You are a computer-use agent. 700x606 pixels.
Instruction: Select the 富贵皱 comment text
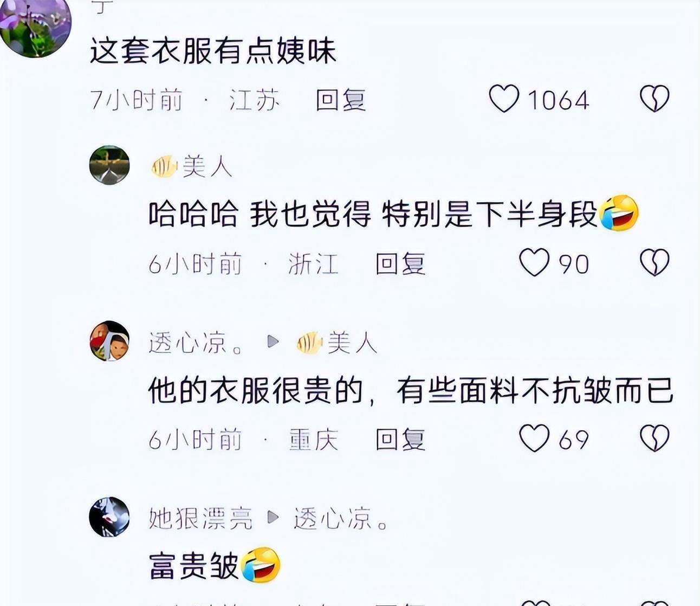pos(193,566)
